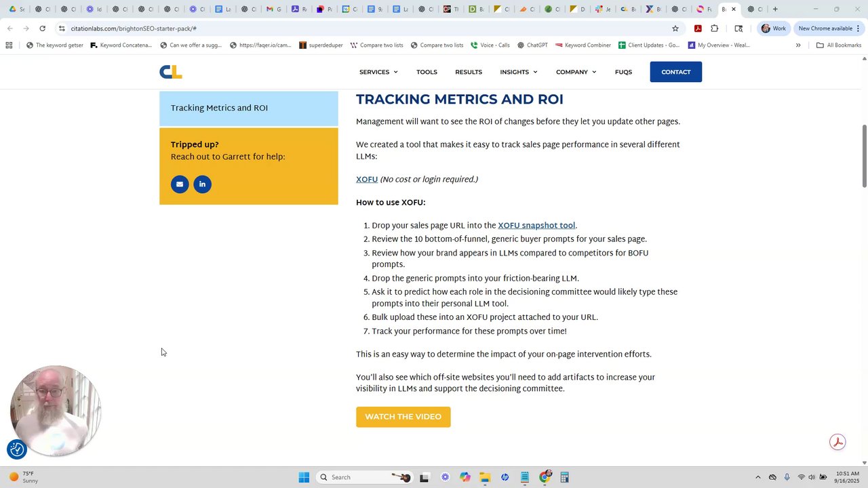Image resolution: width=868 pixels, height=488 pixels.
Task: Click the How to use XOFU: text
Action: [391, 203]
